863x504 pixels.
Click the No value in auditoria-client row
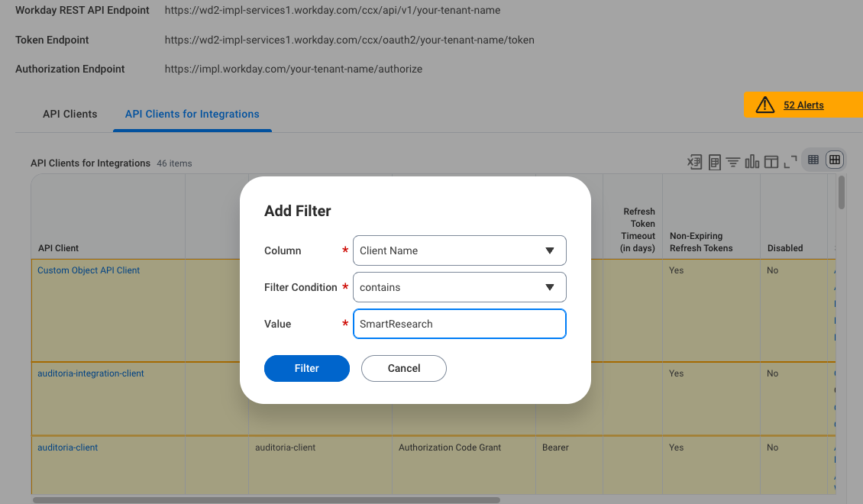click(773, 447)
